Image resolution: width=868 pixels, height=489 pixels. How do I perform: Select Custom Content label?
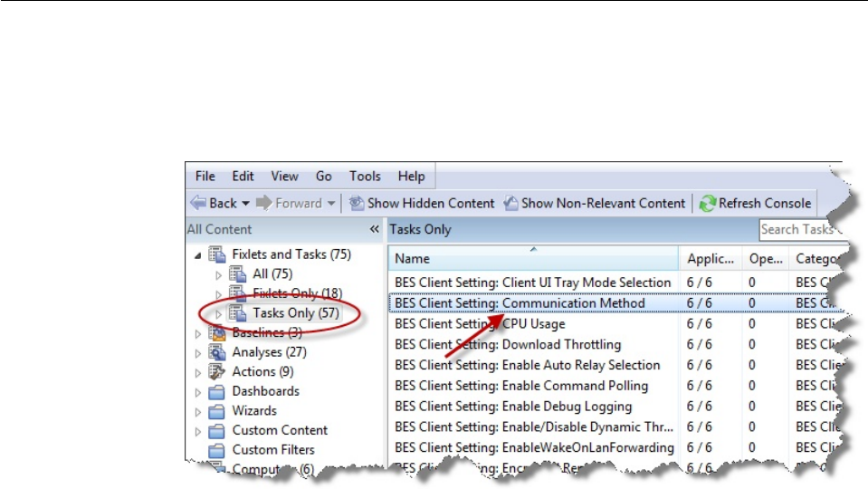280,430
